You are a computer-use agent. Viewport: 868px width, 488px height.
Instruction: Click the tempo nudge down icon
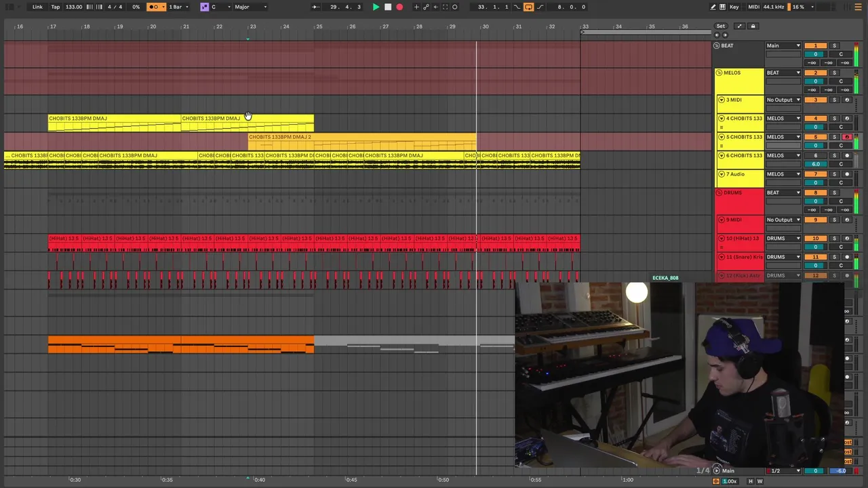pos(89,7)
